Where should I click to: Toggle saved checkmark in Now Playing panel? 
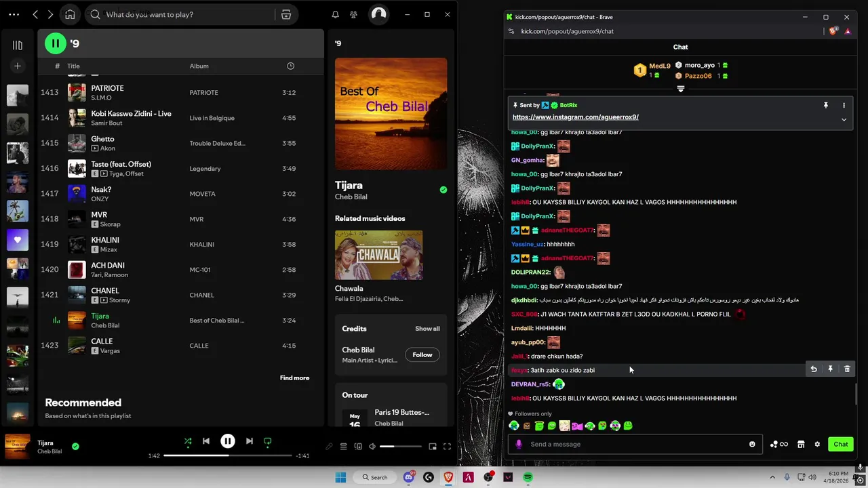point(443,190)
